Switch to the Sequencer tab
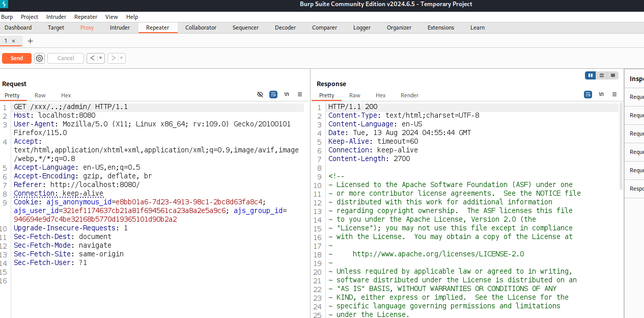 pos(245,28)
